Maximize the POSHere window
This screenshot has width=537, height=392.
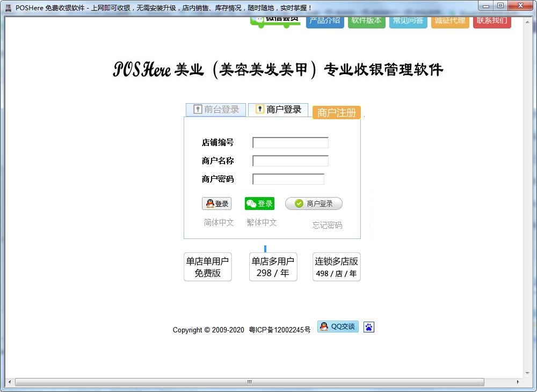click(500, 6)
